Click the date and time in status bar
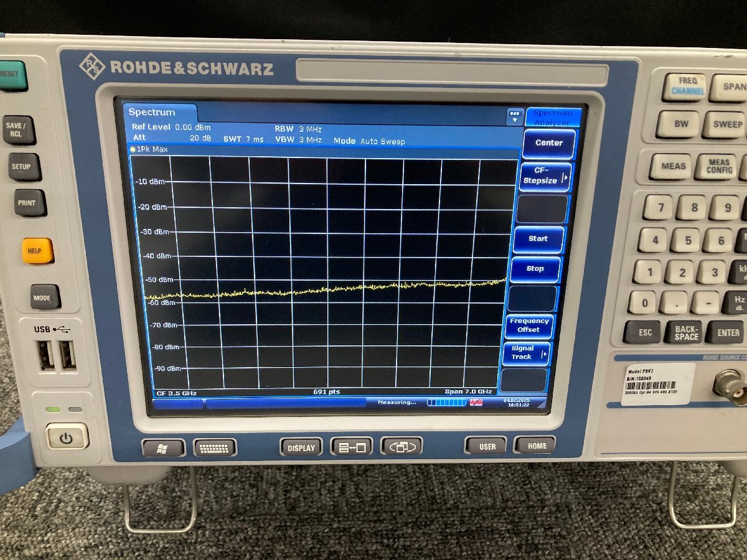The image size is (747, 560). coord(519,403)
